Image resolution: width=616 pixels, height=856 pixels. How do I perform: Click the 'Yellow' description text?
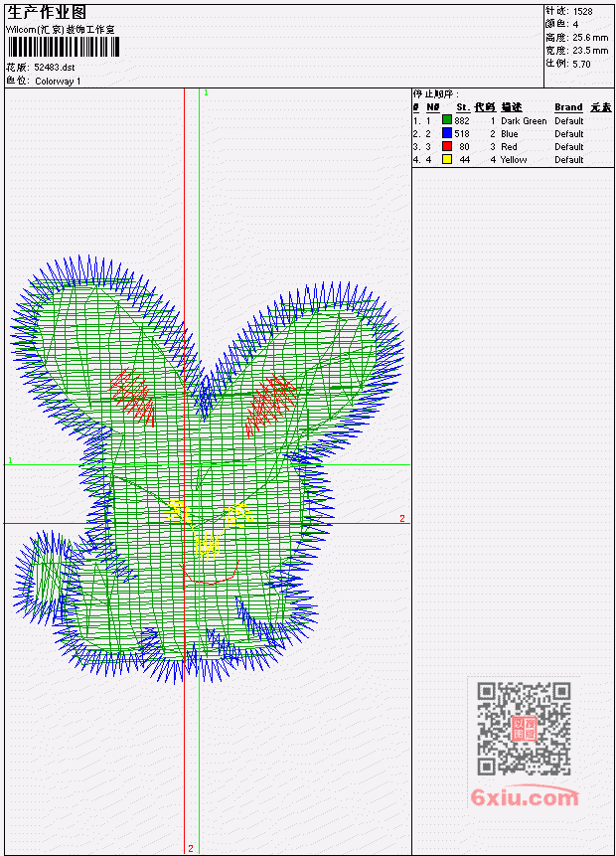click(514, 160)
